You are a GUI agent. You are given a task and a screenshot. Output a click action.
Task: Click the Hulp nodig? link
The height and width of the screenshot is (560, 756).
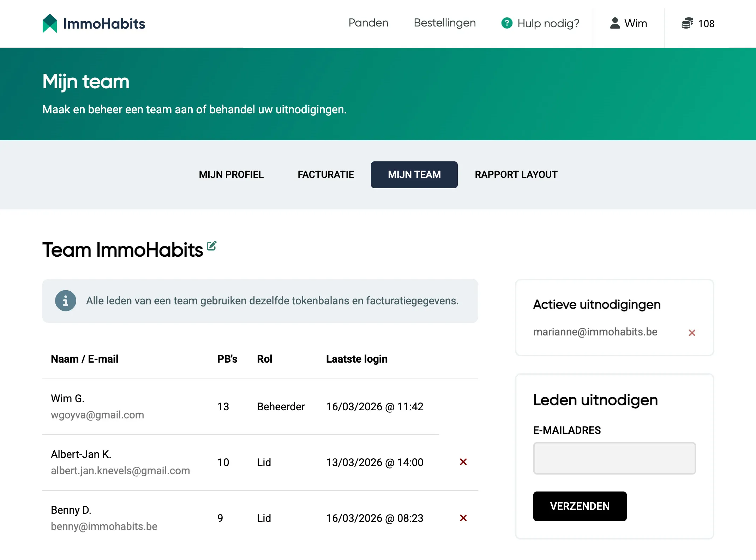(x=548, y=23)
